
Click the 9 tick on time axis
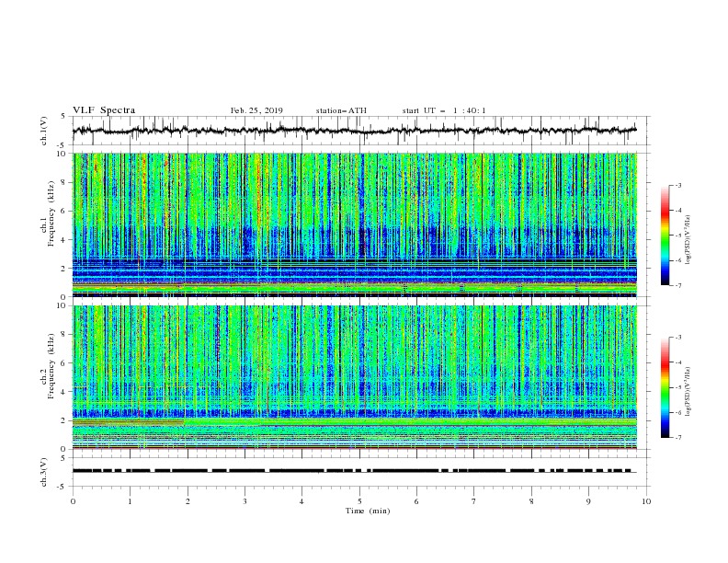(588, 501)
